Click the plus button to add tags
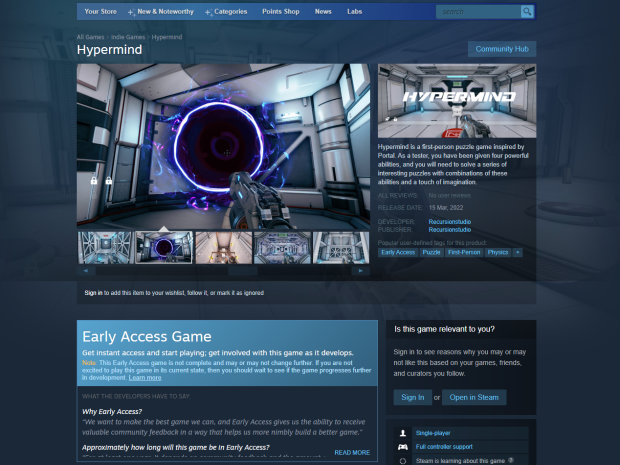Viewport: 620px width, 465px height. (517, 252)
